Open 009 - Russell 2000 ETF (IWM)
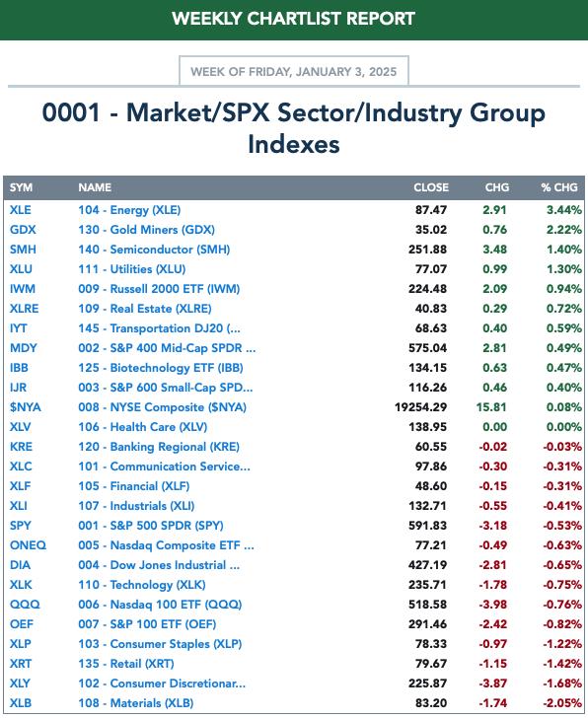588x719 pixels. 159,289
